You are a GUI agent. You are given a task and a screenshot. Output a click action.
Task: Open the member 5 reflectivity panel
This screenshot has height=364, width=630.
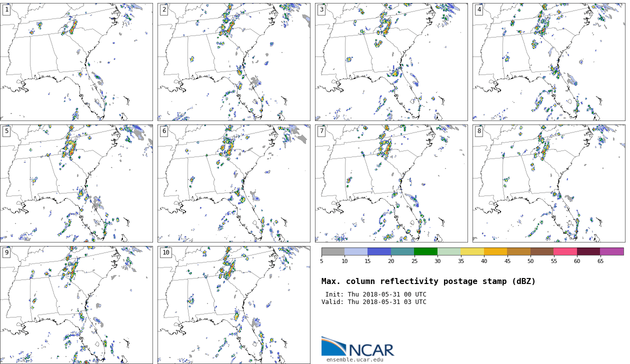76,183
